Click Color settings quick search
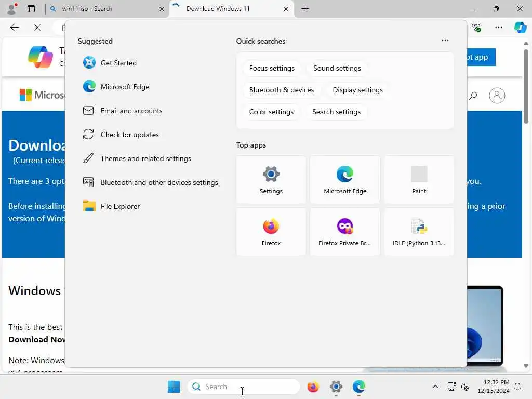 tap(271, 112)
